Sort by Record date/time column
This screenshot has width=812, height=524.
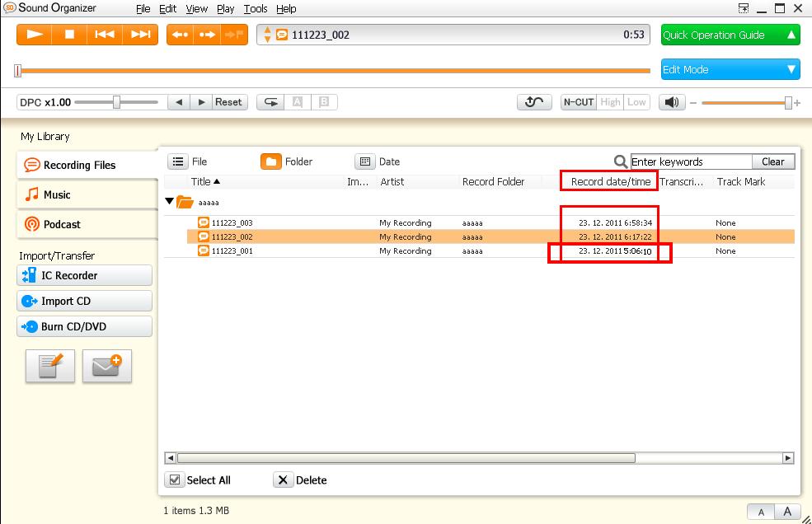point(610,182)
